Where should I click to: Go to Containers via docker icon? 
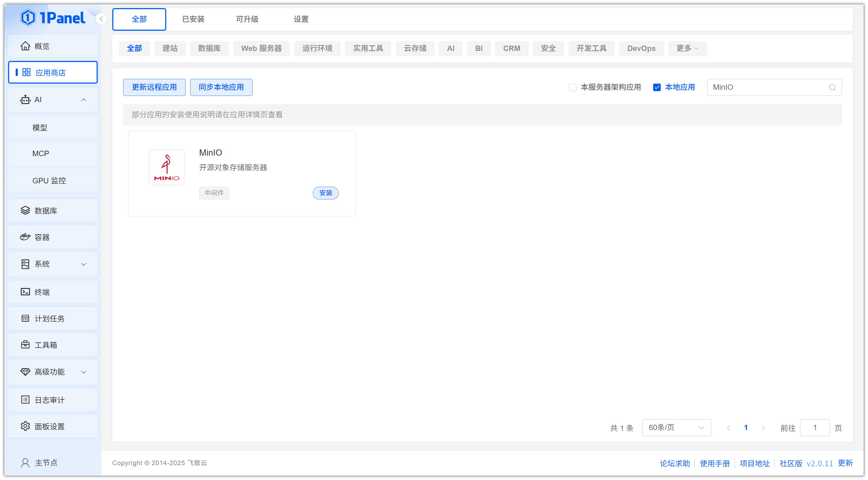(x=25, y=237)
